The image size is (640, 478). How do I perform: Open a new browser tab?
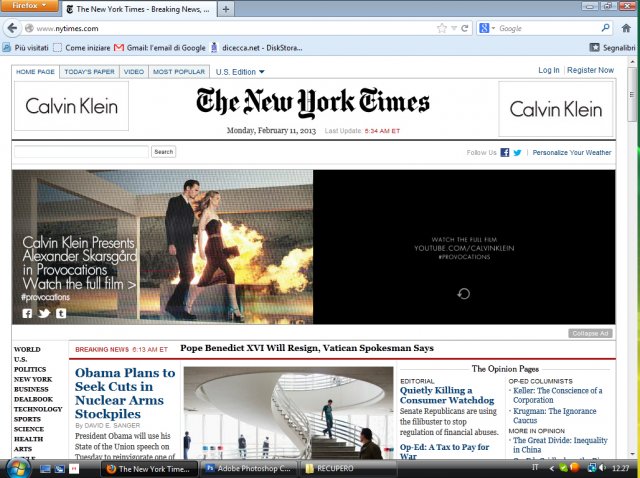pos(226,9)
